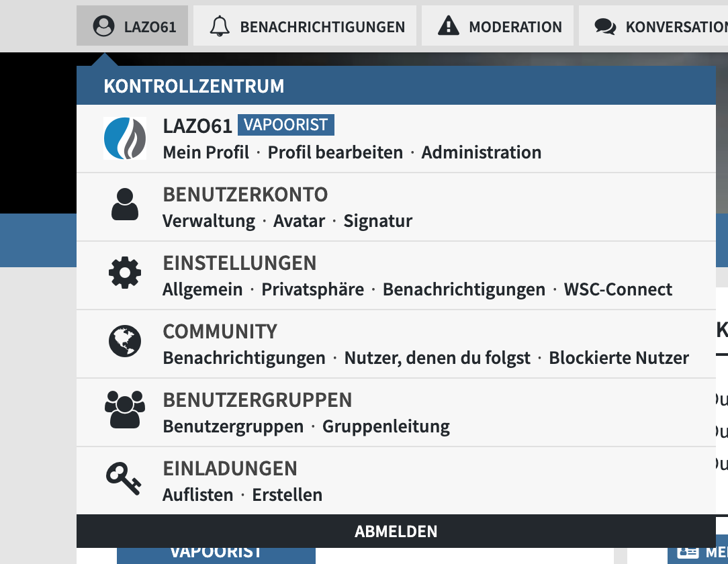Click the Einstellungen gear icon
The image size is (728, 564).
pos(125,274)
